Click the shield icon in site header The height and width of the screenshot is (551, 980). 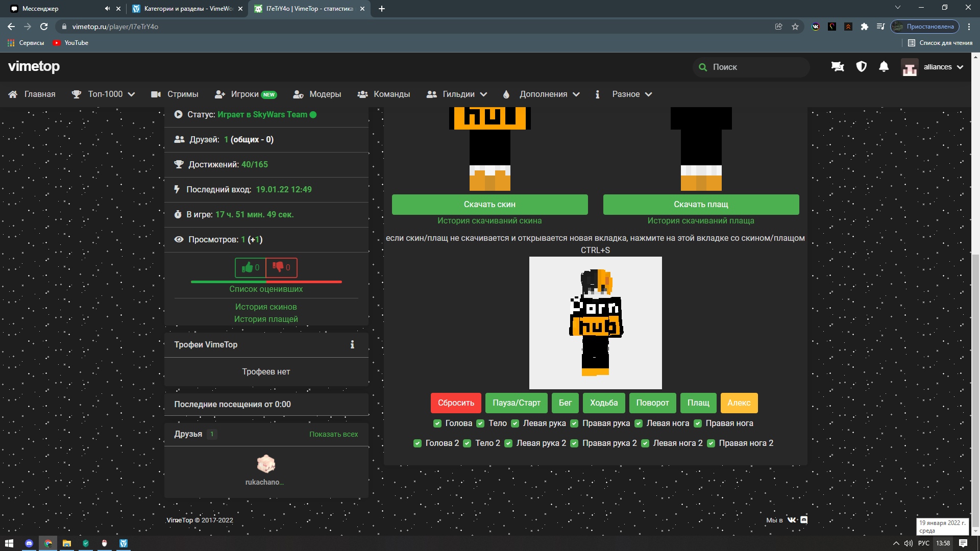861,67
